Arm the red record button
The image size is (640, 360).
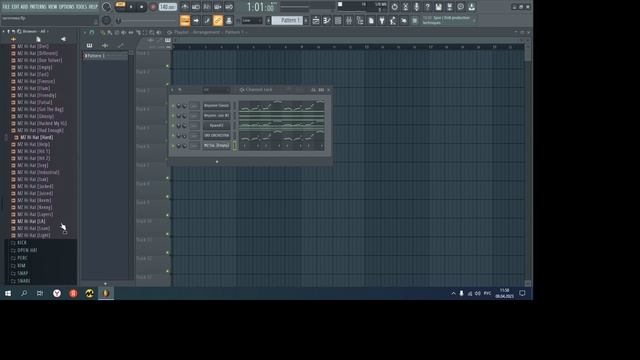click(153, 7)
